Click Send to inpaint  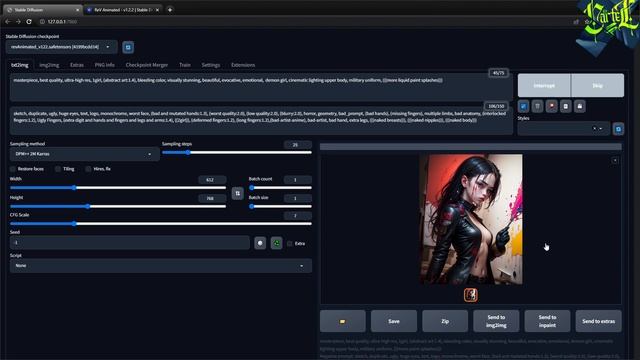pyautogui.click(x=547, y=321)
